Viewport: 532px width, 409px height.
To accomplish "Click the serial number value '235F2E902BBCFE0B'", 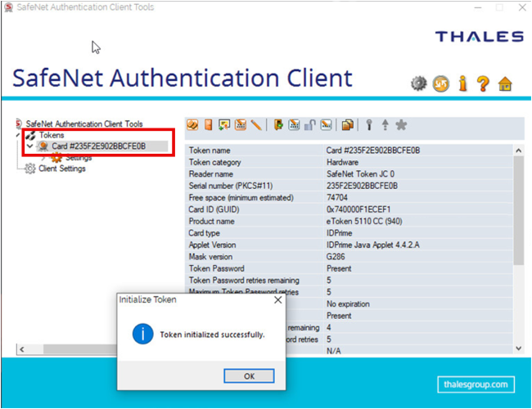I will coord(362,186).
